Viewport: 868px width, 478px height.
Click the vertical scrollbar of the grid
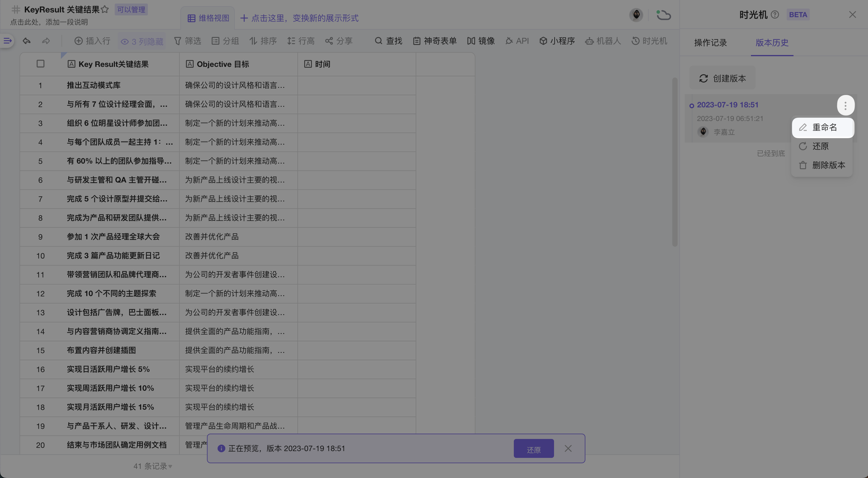[675, 162]
